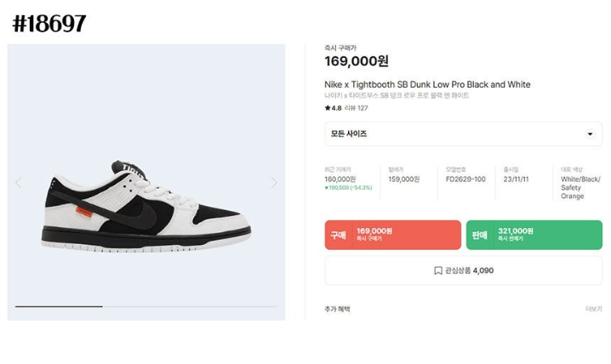Viewport: 611px width, 364px height.
Task: Click the bookmark icon beside 관심상품
Action: [438, 270]
